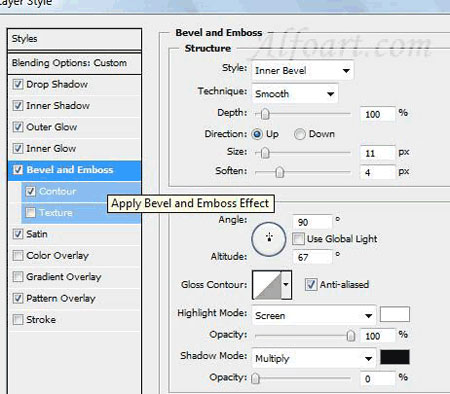This screenshot has height=394, width=450.
Task: Enable the Gradient Overlay checkbox
Action: click(18, 277)
